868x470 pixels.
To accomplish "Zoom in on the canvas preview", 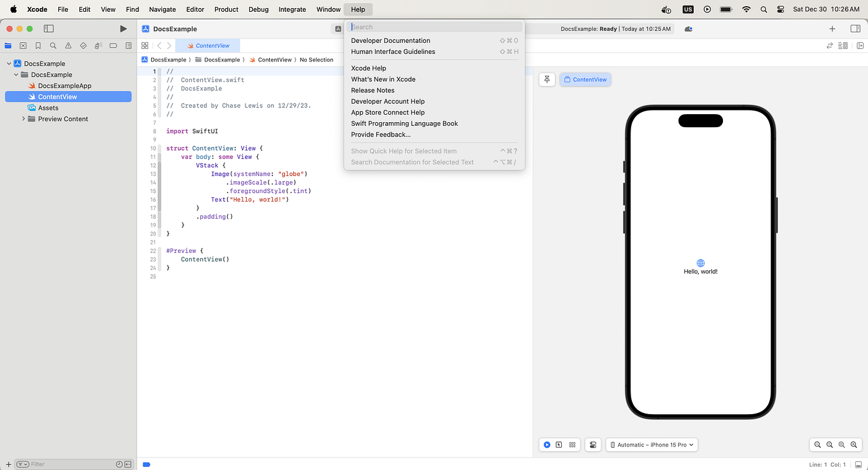I will pyautogui.click(x=854, y=445).
